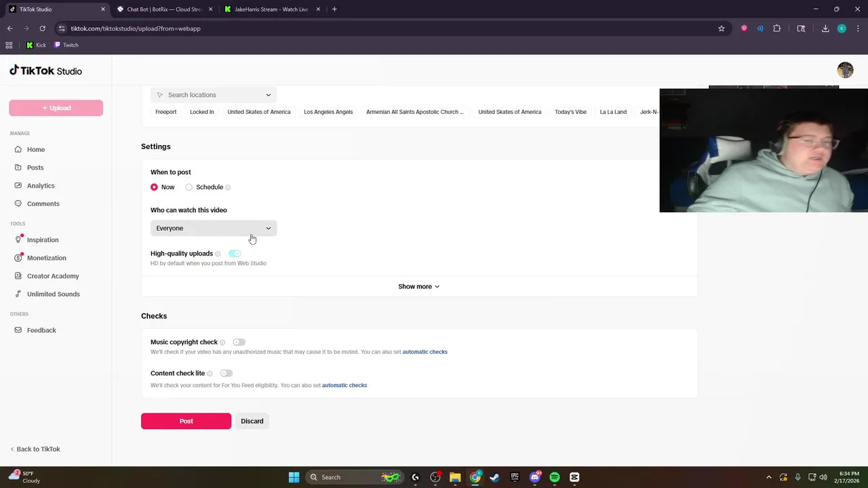
Task: Select the Today's Vibe location suggestion
Action: pos(571,112)
